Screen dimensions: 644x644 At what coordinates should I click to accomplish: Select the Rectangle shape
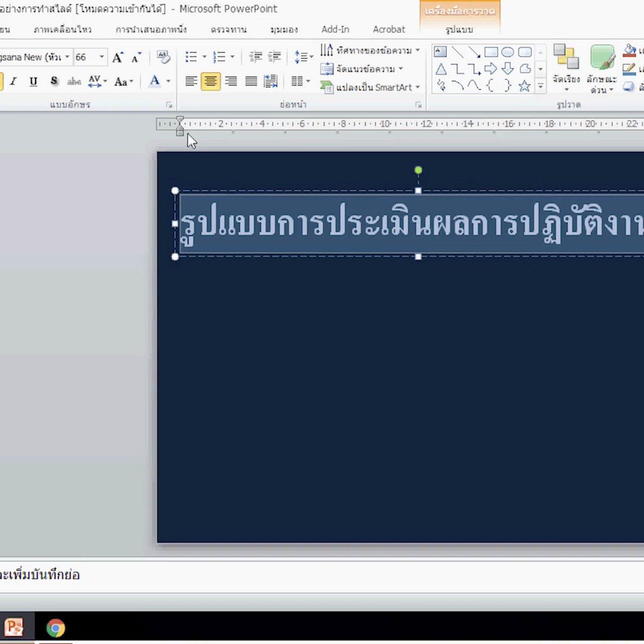(x=491, y=52)
